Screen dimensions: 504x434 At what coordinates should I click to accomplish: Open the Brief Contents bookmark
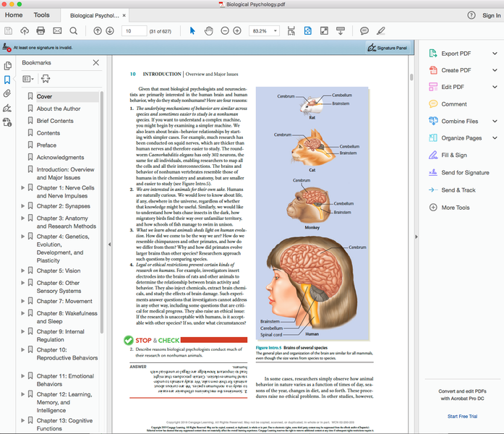(55, 121)
